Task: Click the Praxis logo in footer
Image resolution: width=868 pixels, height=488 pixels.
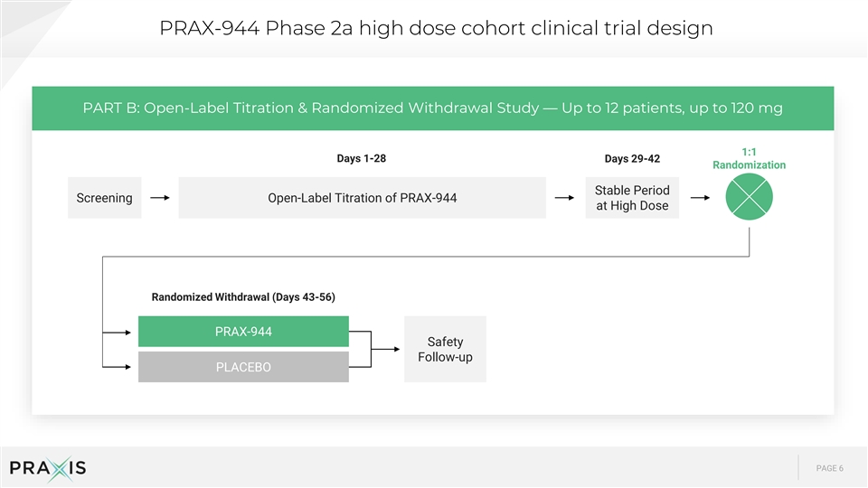Action: 48,469
